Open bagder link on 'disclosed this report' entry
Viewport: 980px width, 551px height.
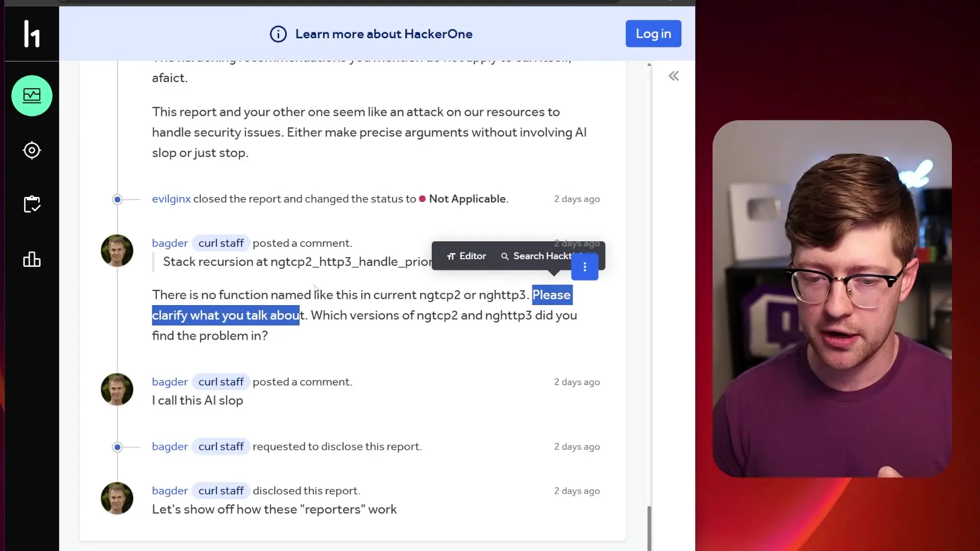(x=169, y=491)
